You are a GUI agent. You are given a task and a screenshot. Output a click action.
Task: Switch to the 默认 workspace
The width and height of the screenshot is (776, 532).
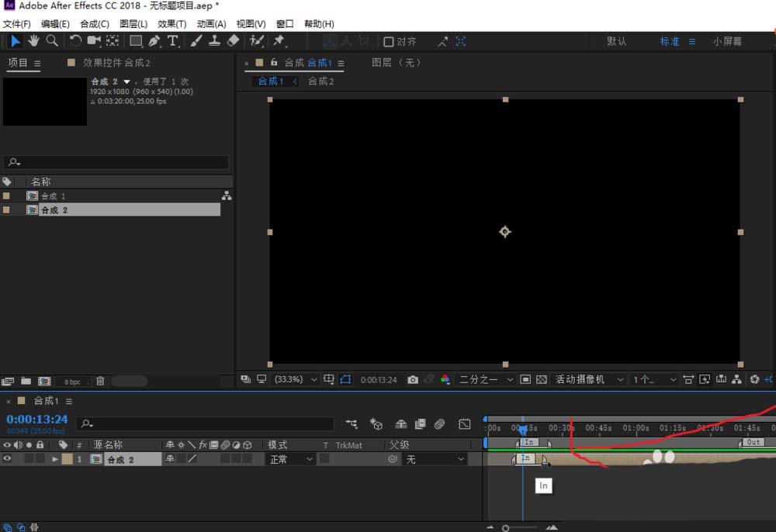pos(617,42)
